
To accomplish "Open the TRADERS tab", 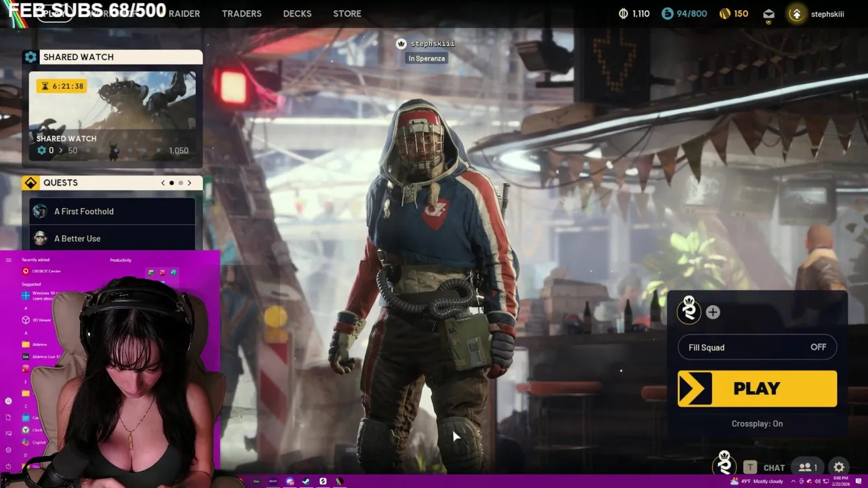I will click(241, 14).
